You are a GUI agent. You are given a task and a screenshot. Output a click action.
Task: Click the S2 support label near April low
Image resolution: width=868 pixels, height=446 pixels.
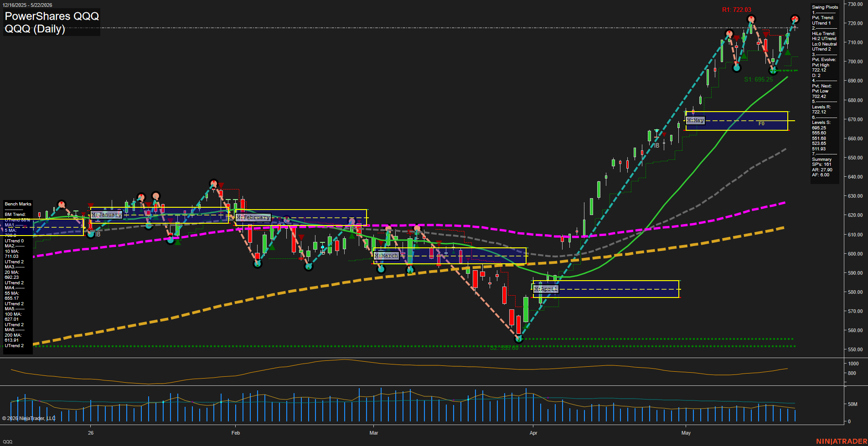click(504, 348)
